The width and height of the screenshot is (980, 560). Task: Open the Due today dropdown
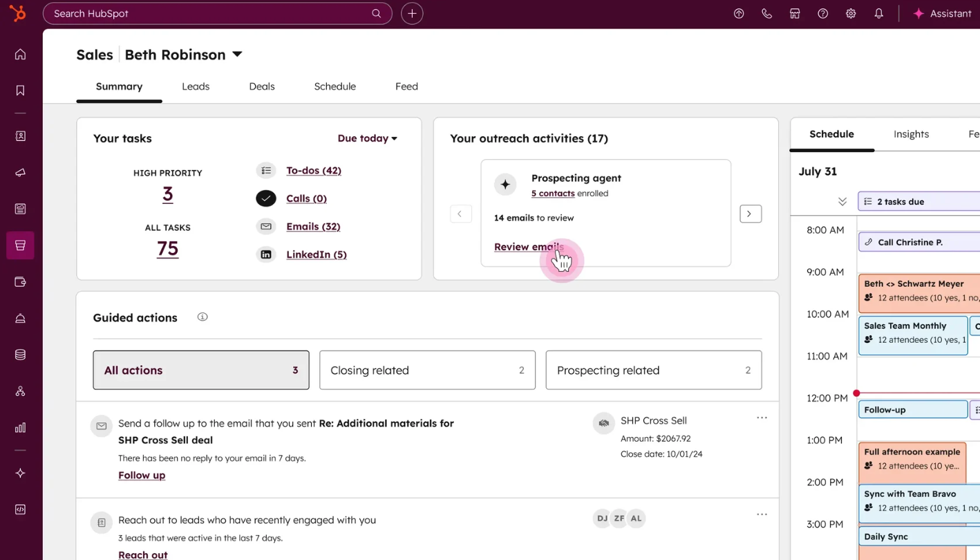coord(367,138)
